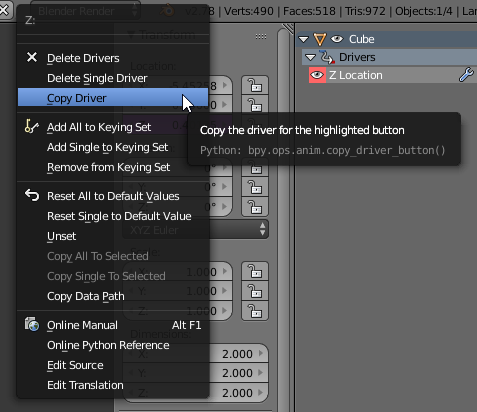Image resolution: width=477 pixels, height=412 pixels.
Task: Select Unset menu entry
Action: click(113, 236)
